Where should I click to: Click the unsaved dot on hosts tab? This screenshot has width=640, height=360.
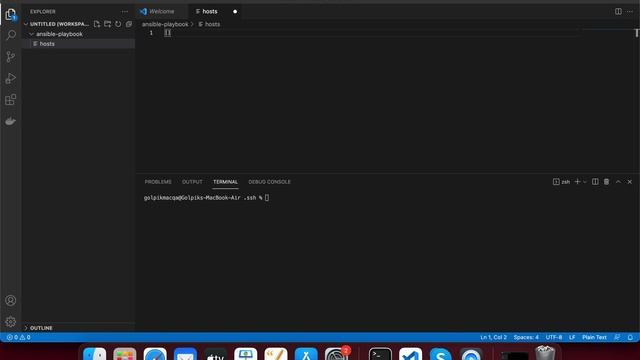(235, 11)
